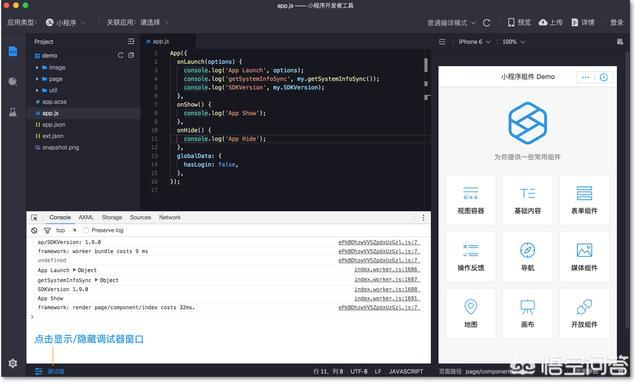
Task: Click the 登录 login button
Action: coord(617,22)
